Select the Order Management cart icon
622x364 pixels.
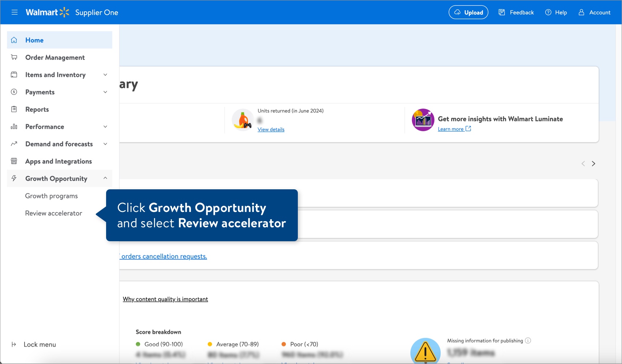(x=14, y=57)
